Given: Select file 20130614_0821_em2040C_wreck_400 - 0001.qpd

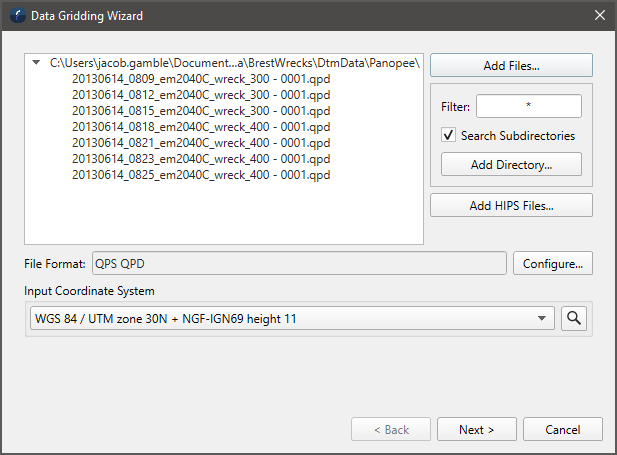Looking at the screenshot, I should pyautogui.click(x=201, y=142).
